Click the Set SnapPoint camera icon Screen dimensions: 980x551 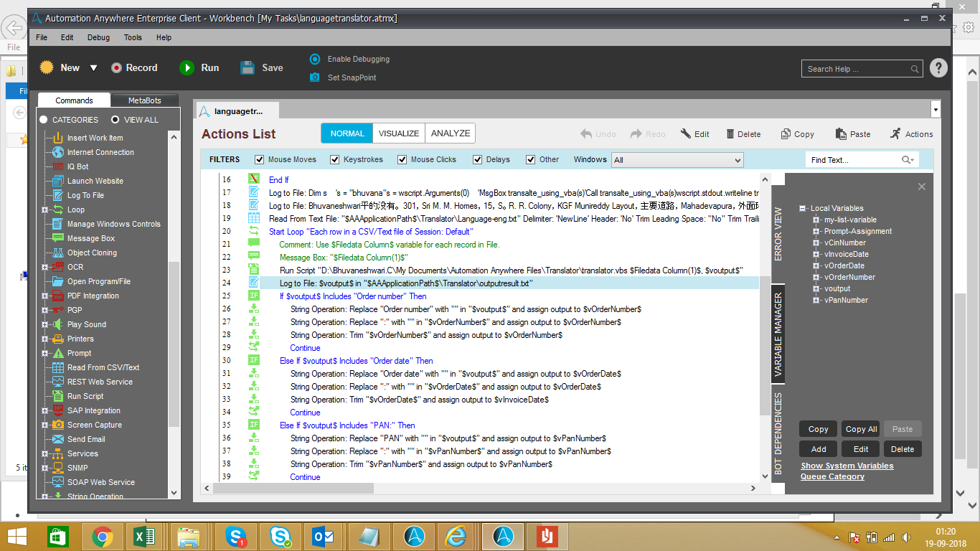coord(315,77)
